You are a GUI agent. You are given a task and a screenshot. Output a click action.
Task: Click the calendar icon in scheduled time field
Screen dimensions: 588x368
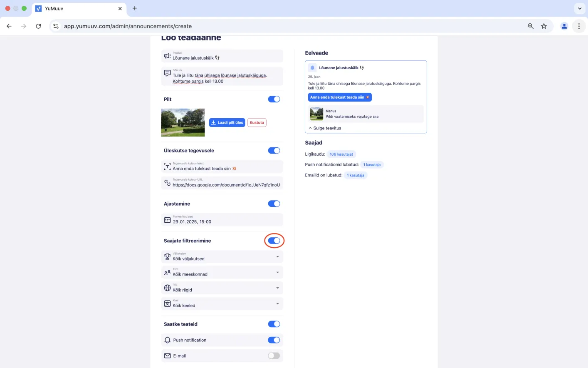[x=167, y=220]
